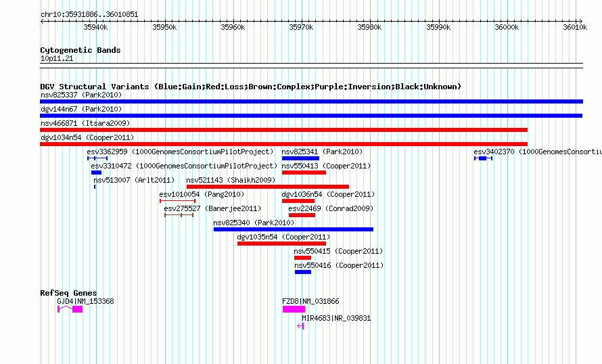Click the nsv825341 (Park2010) text label

322,152
